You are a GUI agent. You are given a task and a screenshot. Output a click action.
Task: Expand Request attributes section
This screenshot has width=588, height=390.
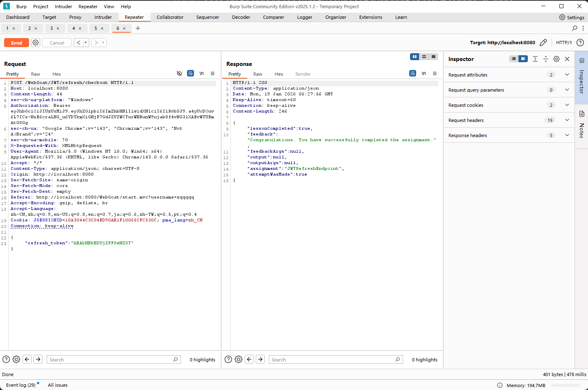[x=567, y=75]
